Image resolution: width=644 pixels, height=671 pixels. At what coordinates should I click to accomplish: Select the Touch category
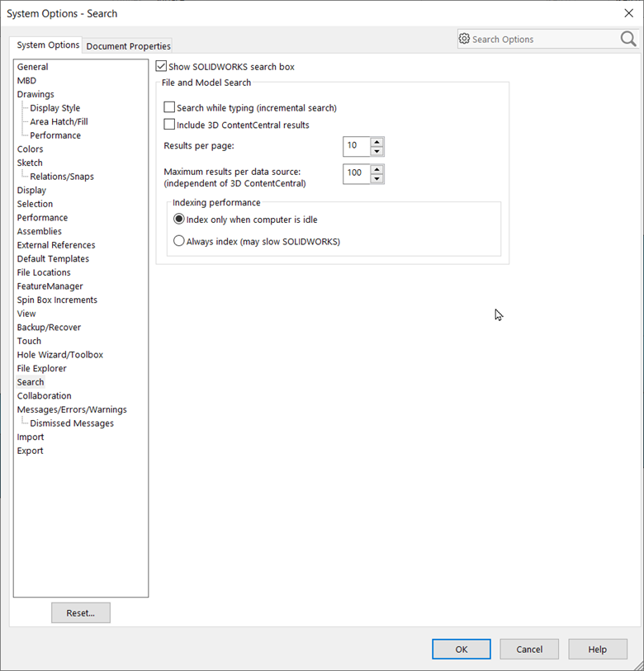[x=29, y=341]
